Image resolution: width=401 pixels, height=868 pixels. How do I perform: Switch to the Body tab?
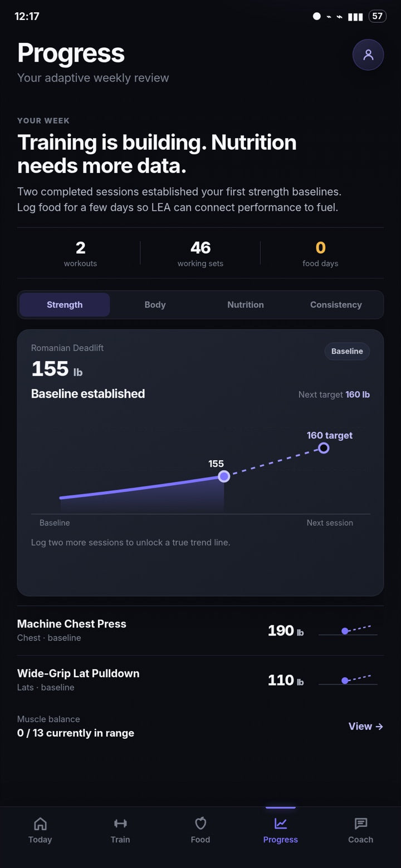(x=155, y=305)
